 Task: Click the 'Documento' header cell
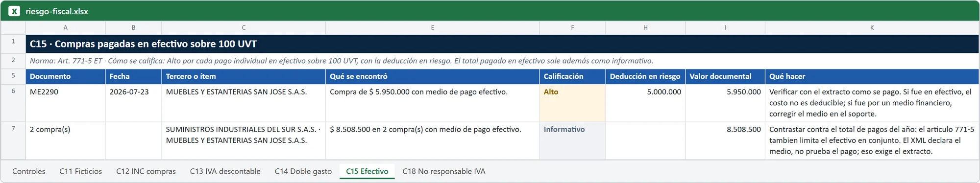(x=66, y=76)
